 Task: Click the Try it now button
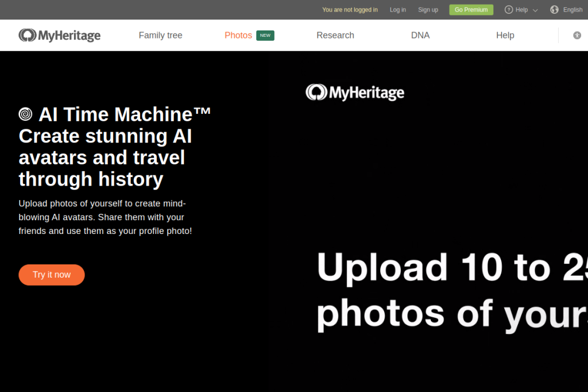coord(51,275)
